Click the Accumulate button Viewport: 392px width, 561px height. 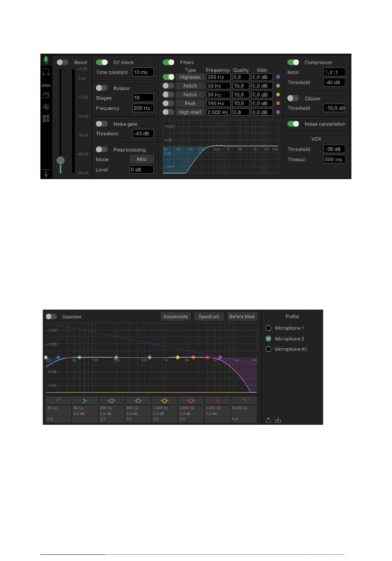pos(176,317)
